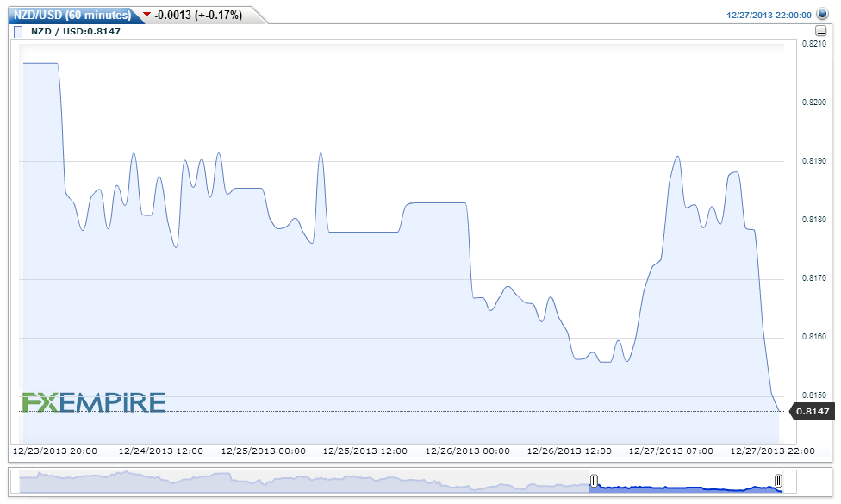
Task: Click the red down arrow change indicator
Action: coord(146,15)
